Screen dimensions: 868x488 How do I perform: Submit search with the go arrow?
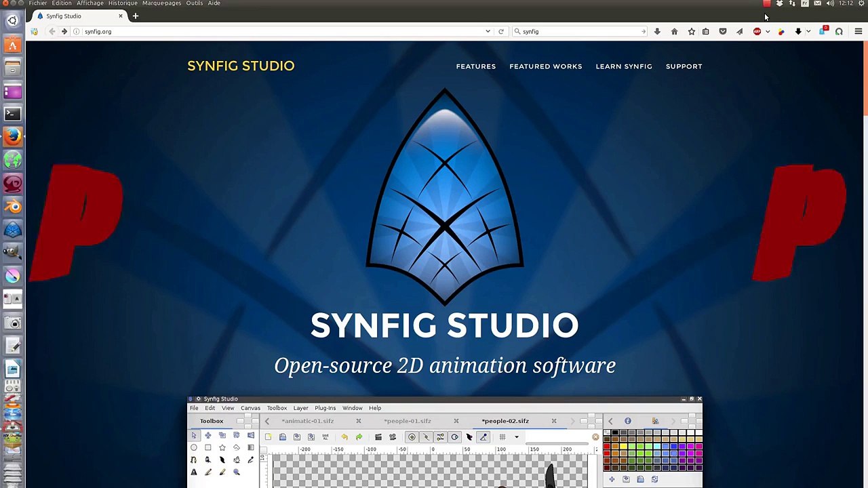(643, 31)
